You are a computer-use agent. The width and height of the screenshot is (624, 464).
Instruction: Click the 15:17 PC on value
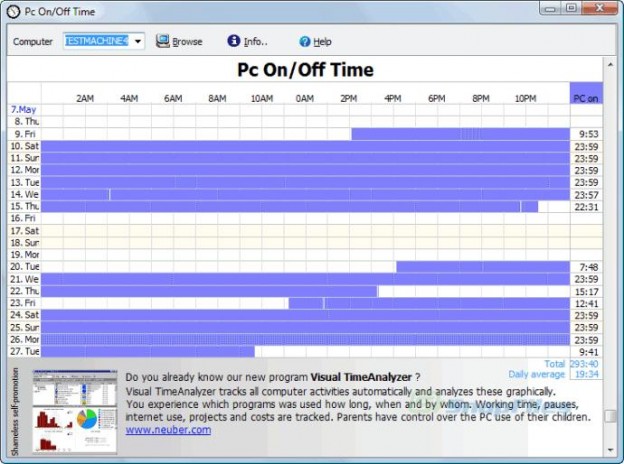tap(586, 292)
